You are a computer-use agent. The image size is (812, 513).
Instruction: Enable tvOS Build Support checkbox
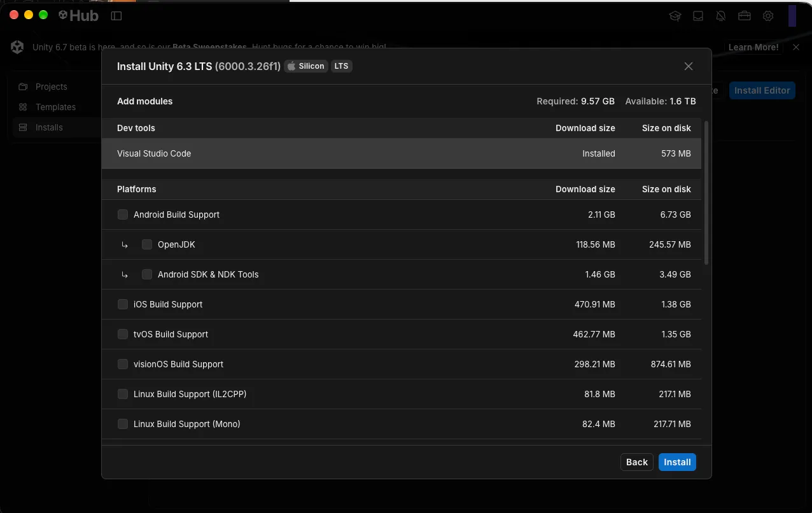pos(123,334)
